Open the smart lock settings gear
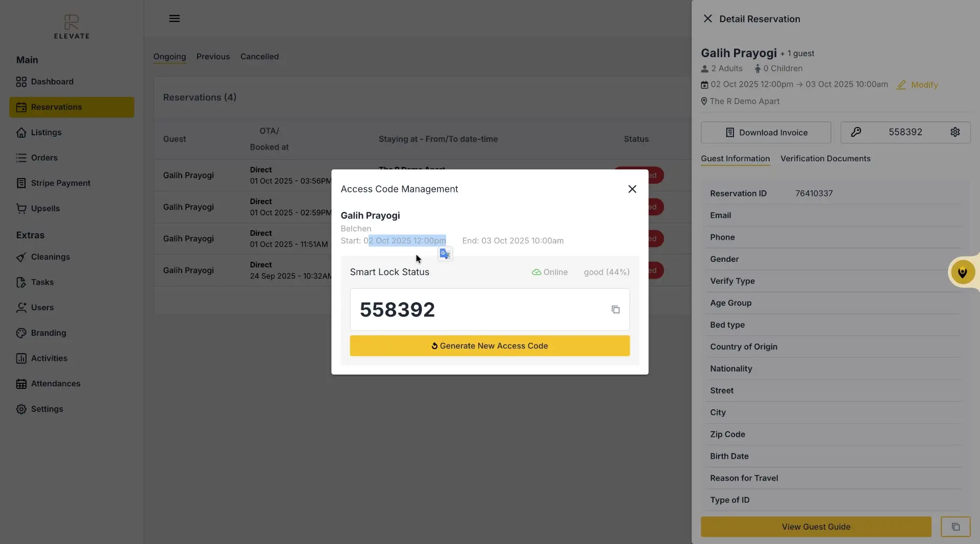 pyautogui.click(x=955, y=132)
